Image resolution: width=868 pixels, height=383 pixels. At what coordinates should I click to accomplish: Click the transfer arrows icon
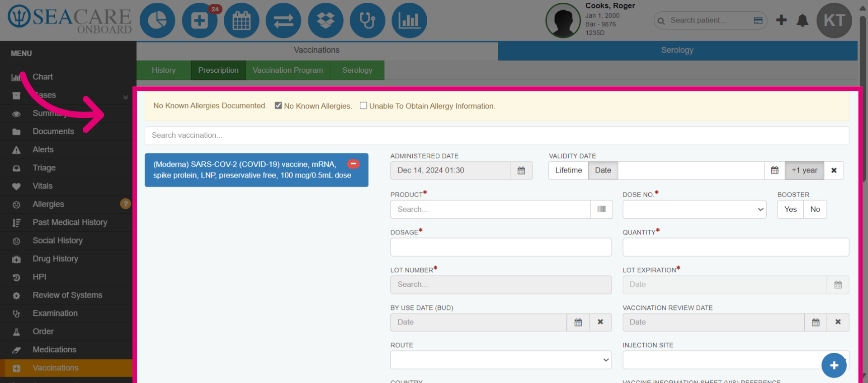[283, 20]
